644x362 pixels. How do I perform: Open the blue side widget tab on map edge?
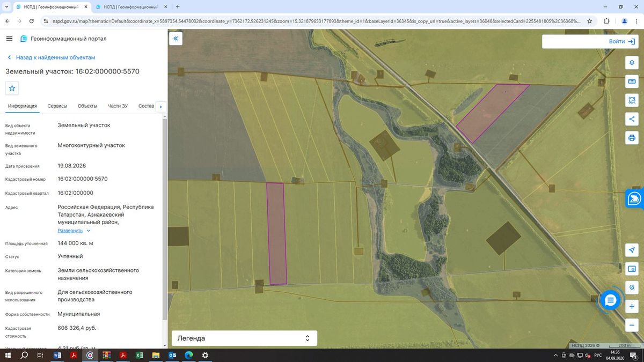click(635, 198)
